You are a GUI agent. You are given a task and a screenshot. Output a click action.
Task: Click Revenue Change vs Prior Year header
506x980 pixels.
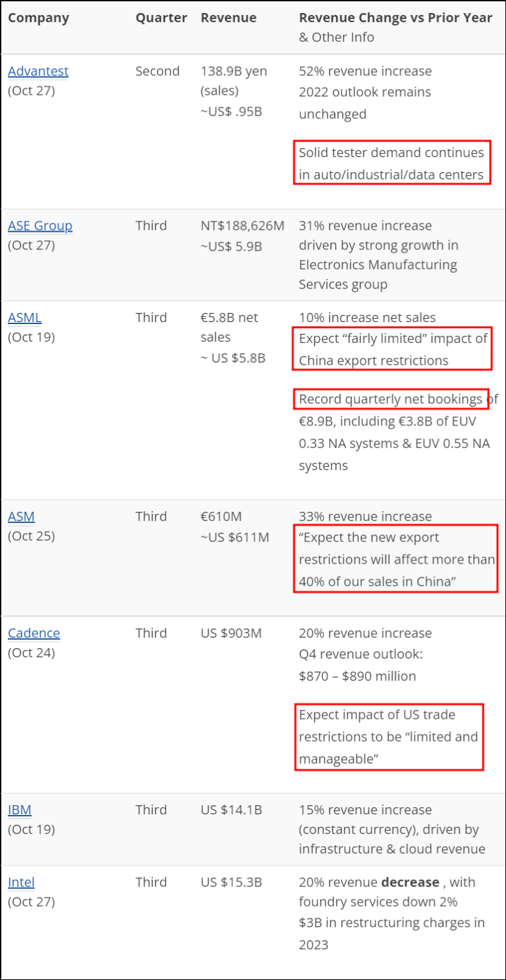tap(395, 18)
